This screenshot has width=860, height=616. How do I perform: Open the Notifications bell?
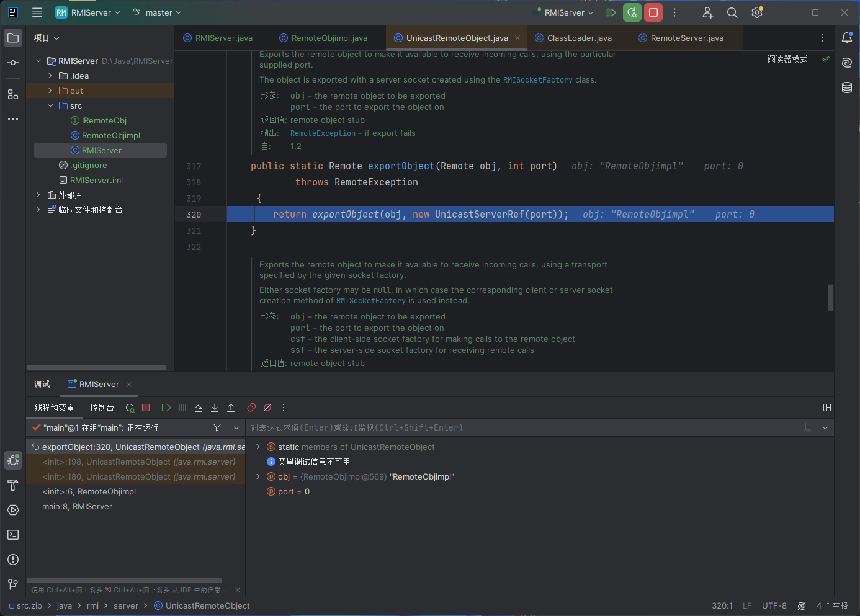847,38
